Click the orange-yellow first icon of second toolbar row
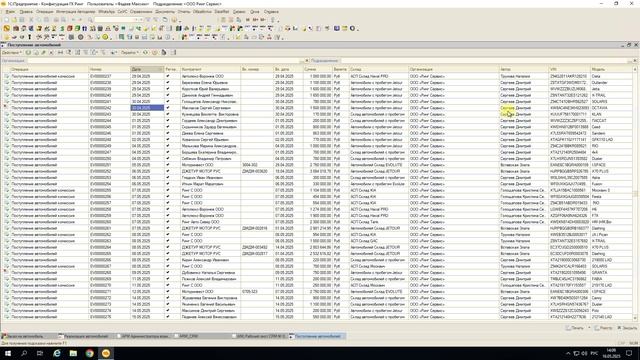Image resolution: width=640 pixels, height=360 pixels. (x=7, y=29)
